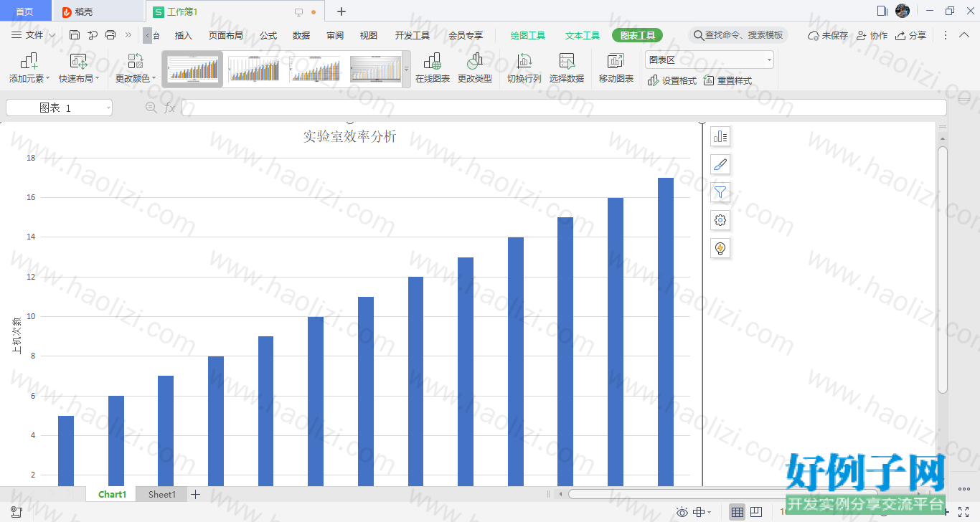Open the chart style brush side button
980x522 pixels.
pos(720,164)
